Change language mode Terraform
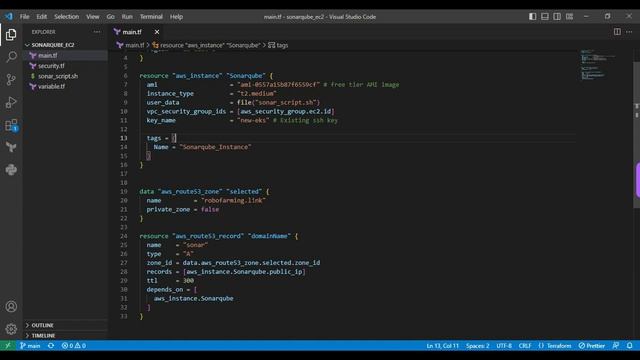 pyautogui.click(x=555, y=346)
